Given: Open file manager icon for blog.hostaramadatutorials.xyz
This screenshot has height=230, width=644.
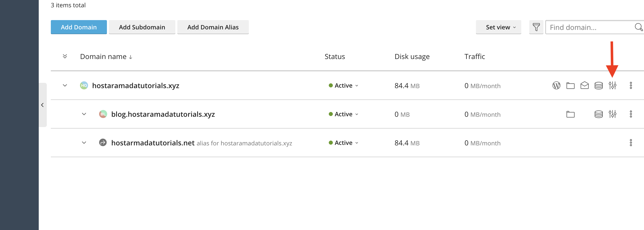Looking at the screenshot, I should pos(570,114).
